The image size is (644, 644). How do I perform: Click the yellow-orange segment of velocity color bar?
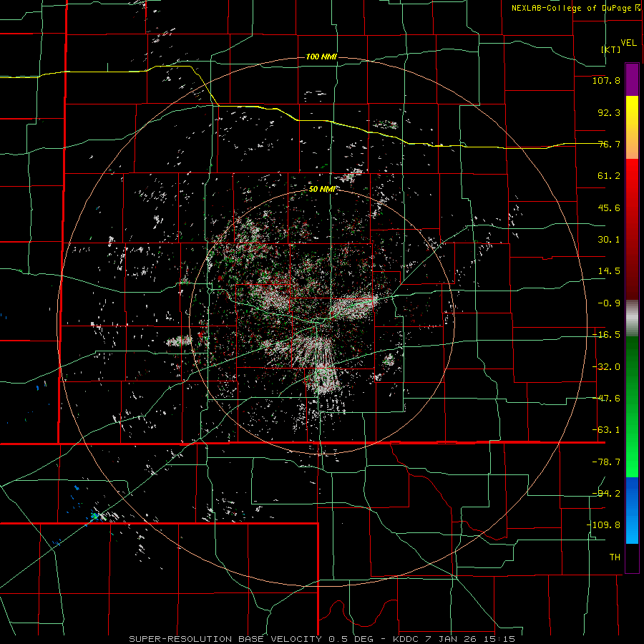[632, 127]
